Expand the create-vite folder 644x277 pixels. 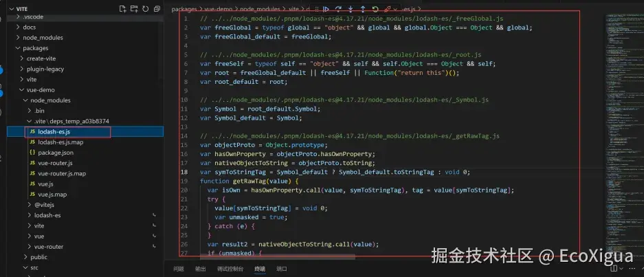(x=22, y=58)
